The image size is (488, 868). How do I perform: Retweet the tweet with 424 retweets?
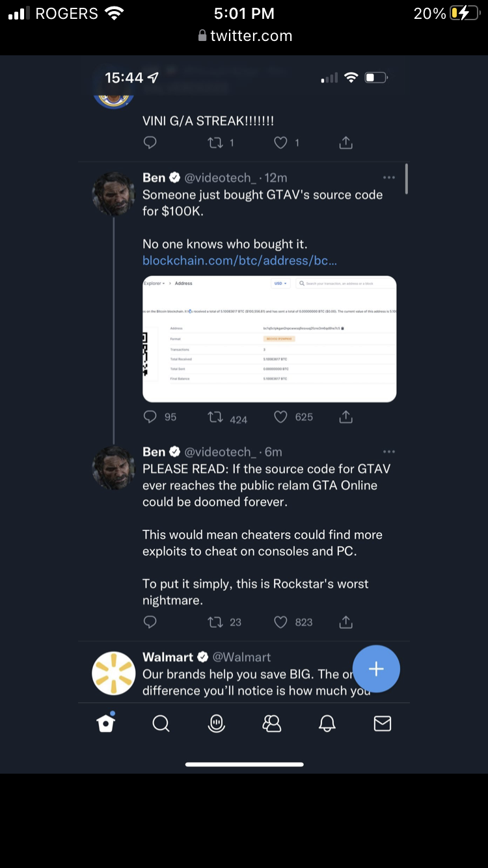coord(215,416)
